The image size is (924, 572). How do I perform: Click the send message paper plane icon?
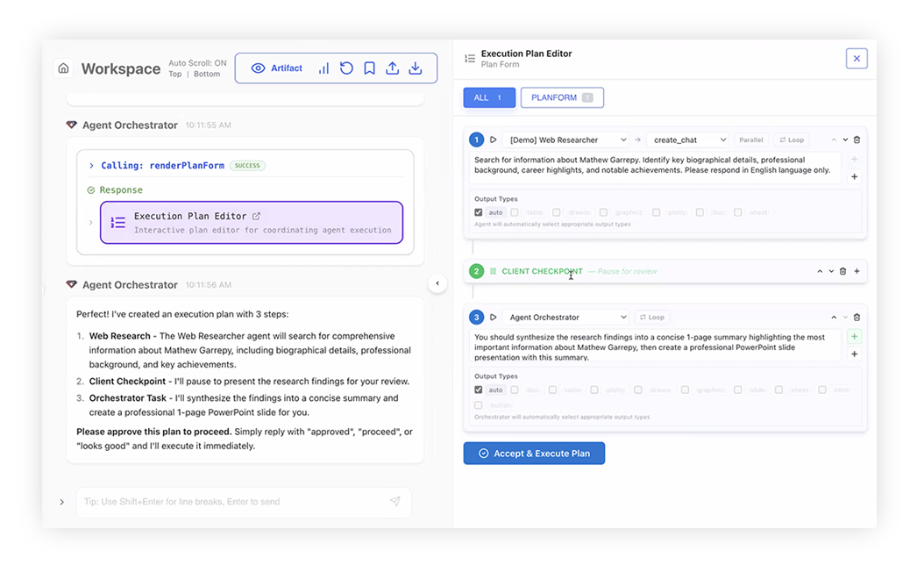pos(394,502)
